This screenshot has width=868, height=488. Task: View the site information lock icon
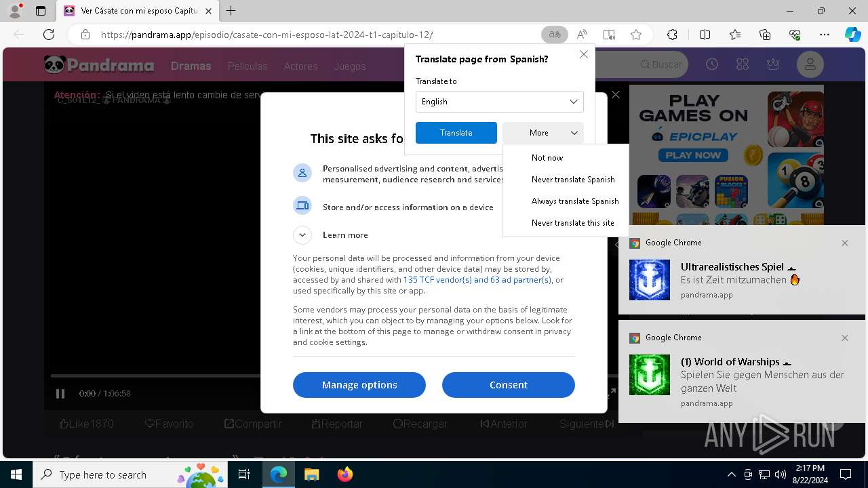(85, 35)
